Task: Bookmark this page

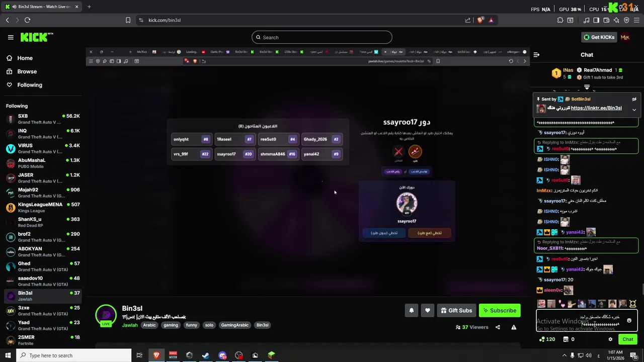Action: pyautogui.click(x=128, y=20)
